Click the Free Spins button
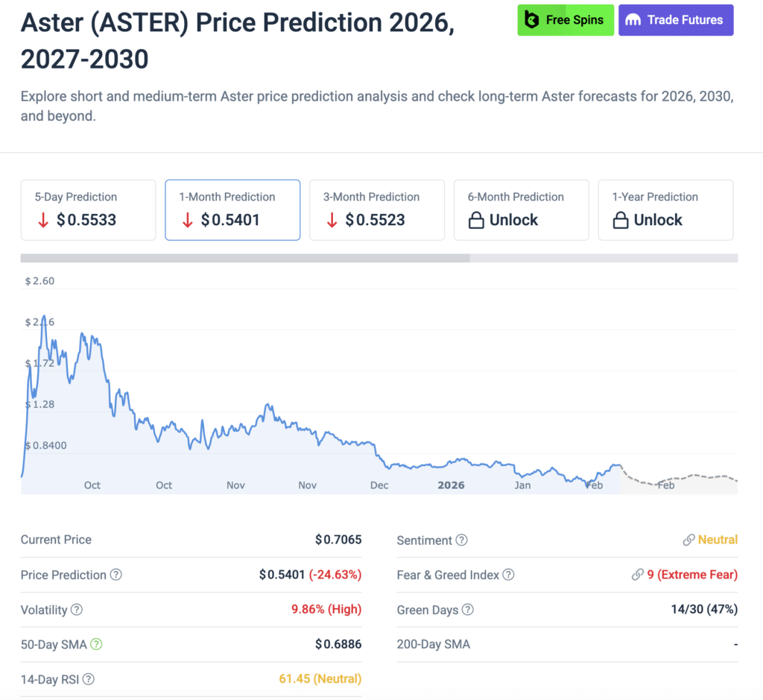Screen dimensions: 763x700 (566, 20)
